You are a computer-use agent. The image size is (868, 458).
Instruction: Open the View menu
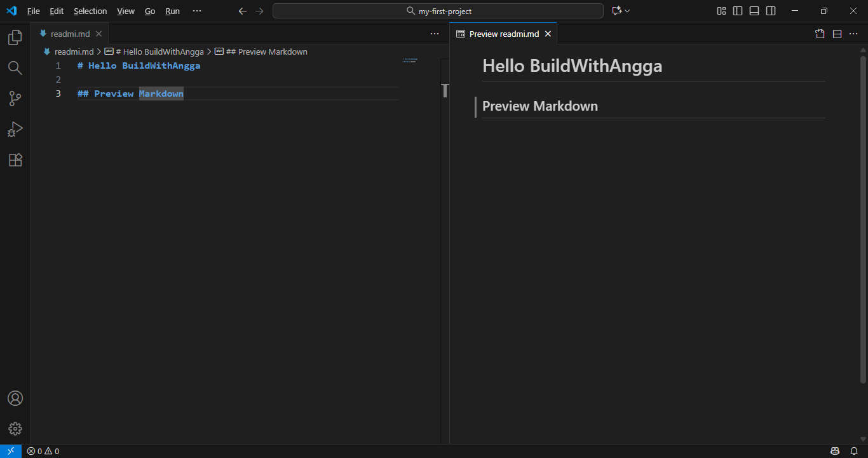tap(125, 10)
